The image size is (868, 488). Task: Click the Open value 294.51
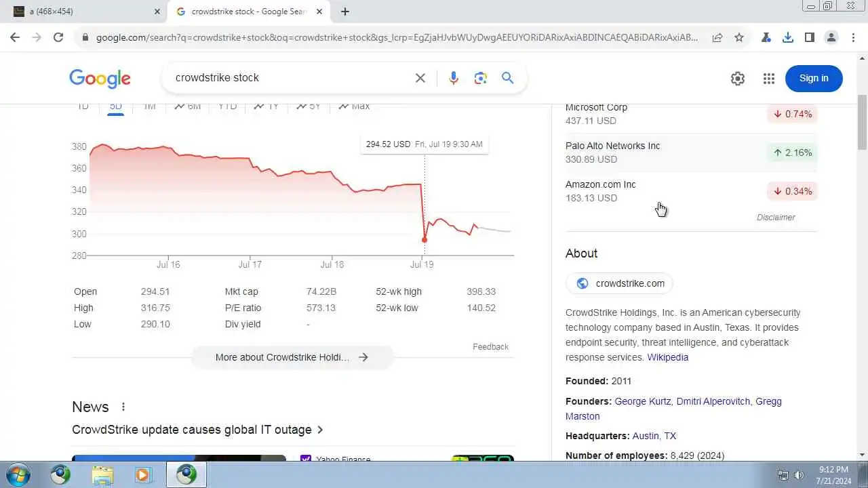pyautogui.click(x=155, y=291)
